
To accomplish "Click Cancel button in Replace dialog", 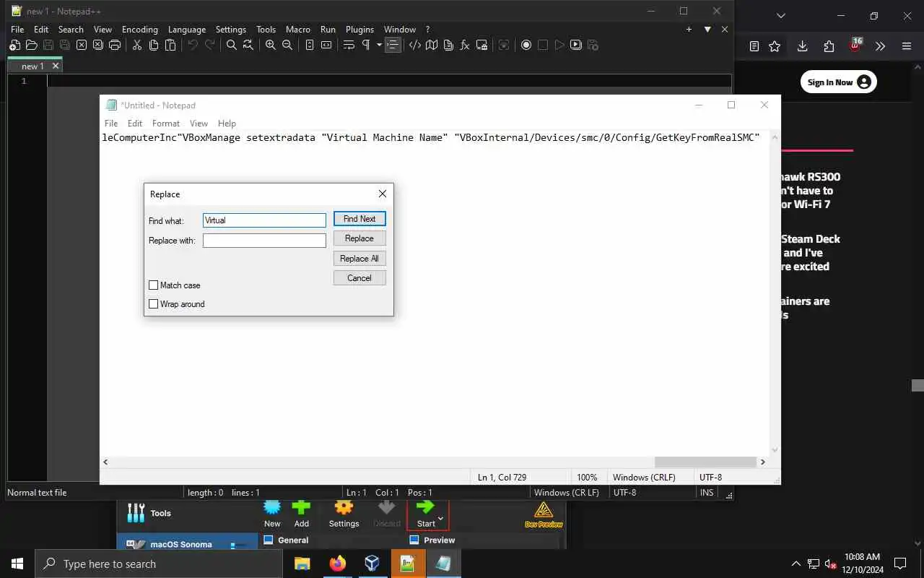I will tap(359, 278).
